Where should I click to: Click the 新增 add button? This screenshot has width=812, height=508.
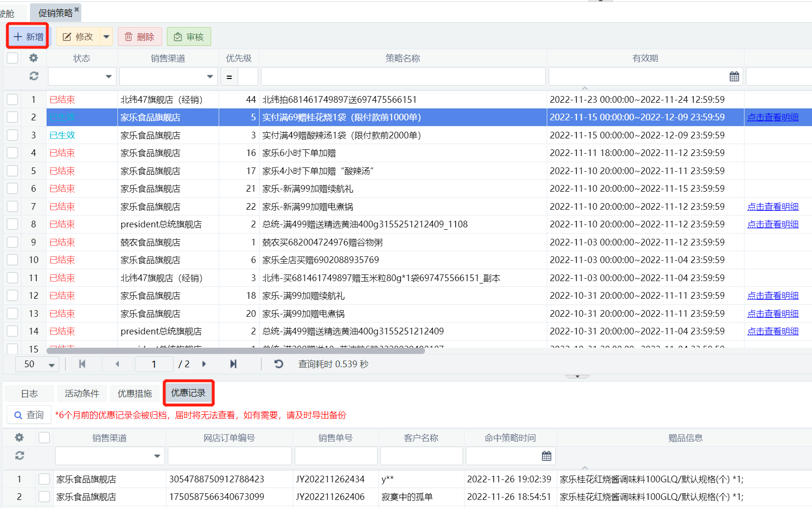coord(28,37)
